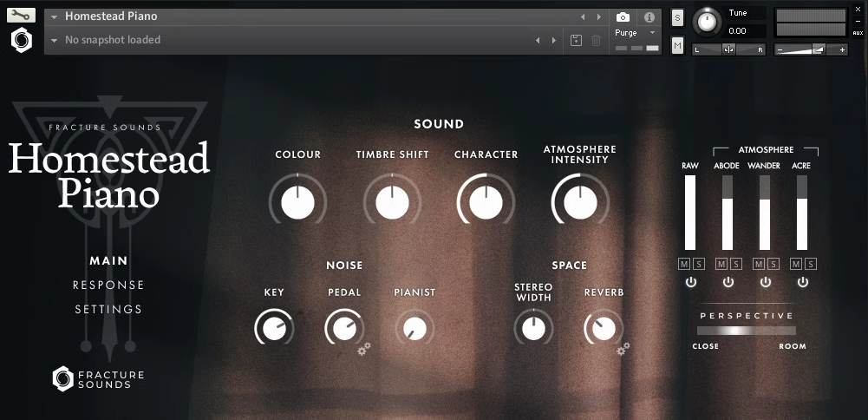The image size is (868, 420).
Task: Switch to the RESPONSE page
Action: (108, 285)
